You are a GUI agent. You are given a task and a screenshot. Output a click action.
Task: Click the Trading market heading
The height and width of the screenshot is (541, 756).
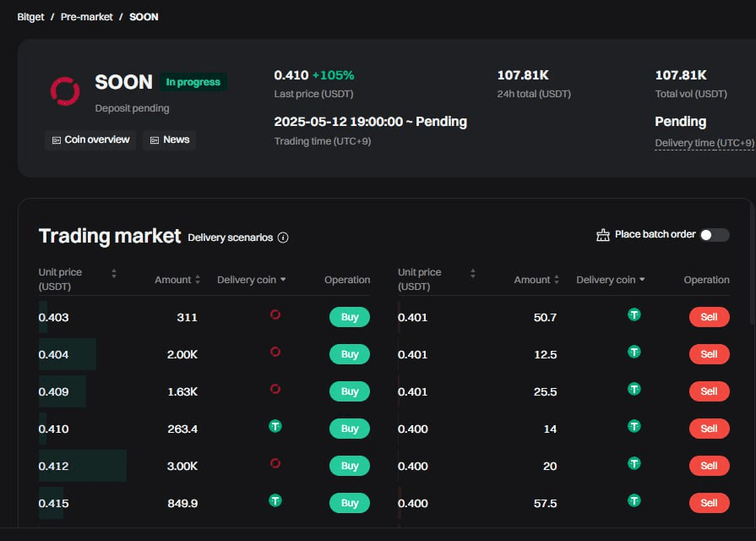coord(110,236)
